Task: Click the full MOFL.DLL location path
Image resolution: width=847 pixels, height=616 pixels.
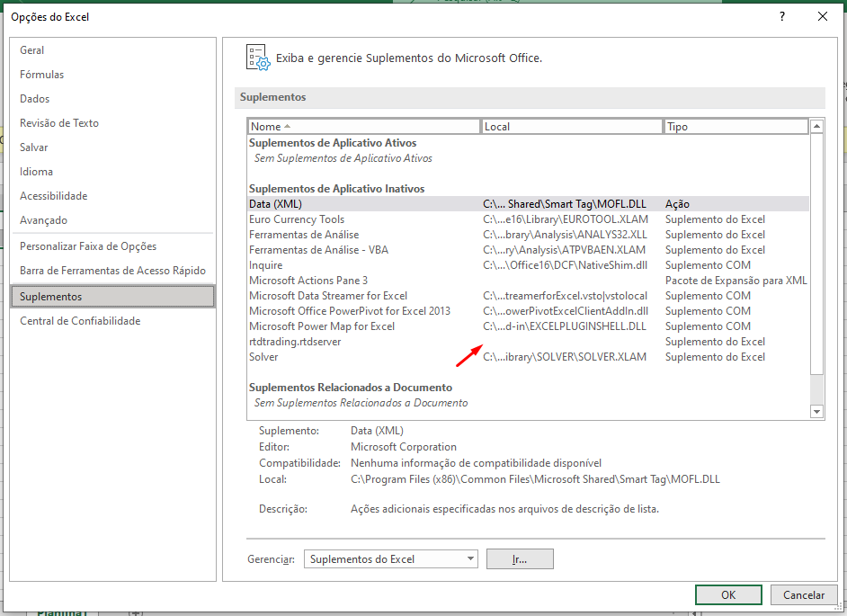Action: point(535,479)
